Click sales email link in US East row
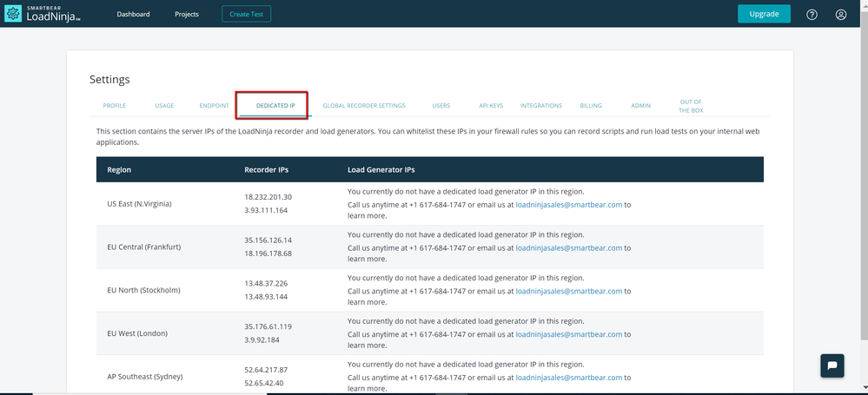 (x=568, y=205)
